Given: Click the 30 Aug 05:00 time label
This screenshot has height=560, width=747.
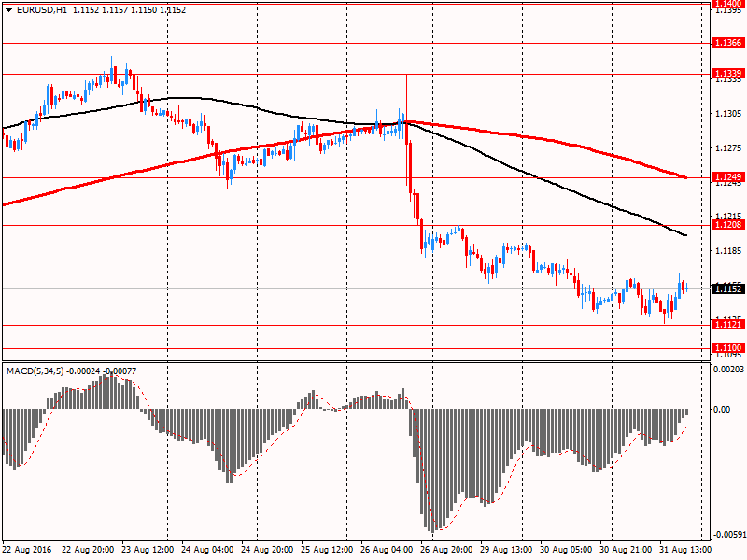Looking at the screenshot, I should [566, 550].
